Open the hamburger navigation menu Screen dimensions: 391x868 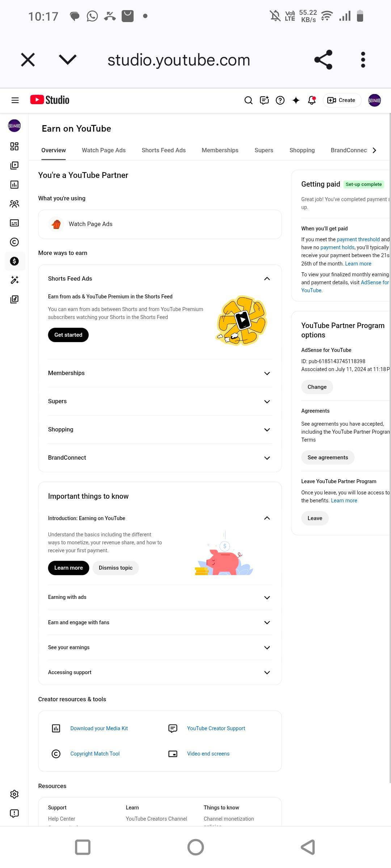tap(15, 100)
